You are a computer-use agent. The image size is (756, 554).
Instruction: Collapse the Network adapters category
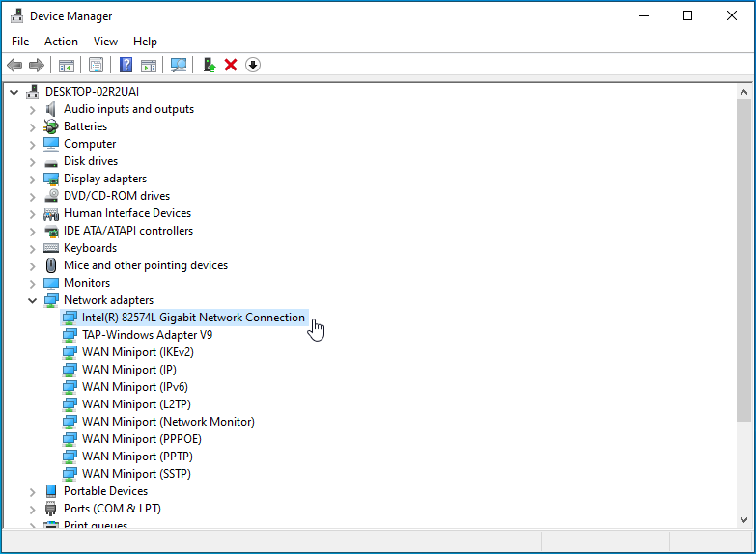coord(32,300)
